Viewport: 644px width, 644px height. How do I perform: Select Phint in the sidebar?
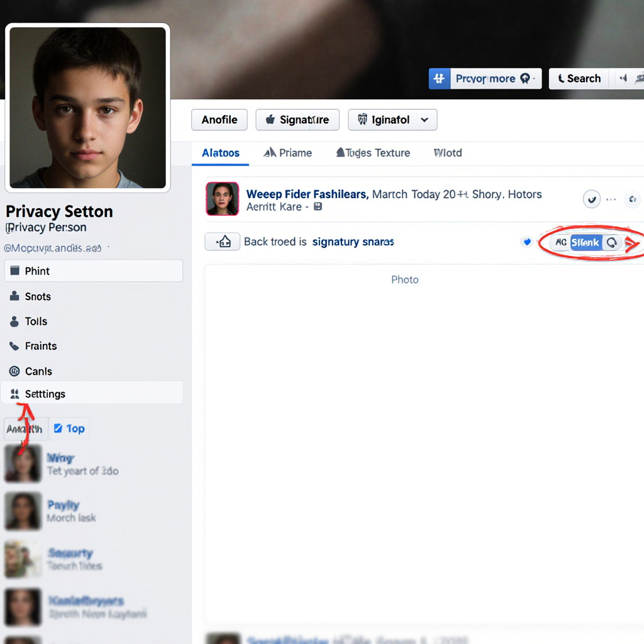tap(94, 270)
